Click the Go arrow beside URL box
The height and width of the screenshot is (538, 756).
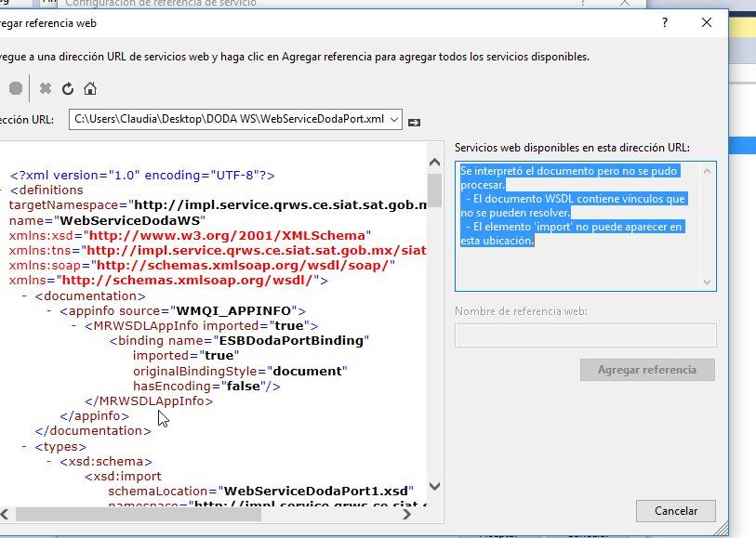414,123
